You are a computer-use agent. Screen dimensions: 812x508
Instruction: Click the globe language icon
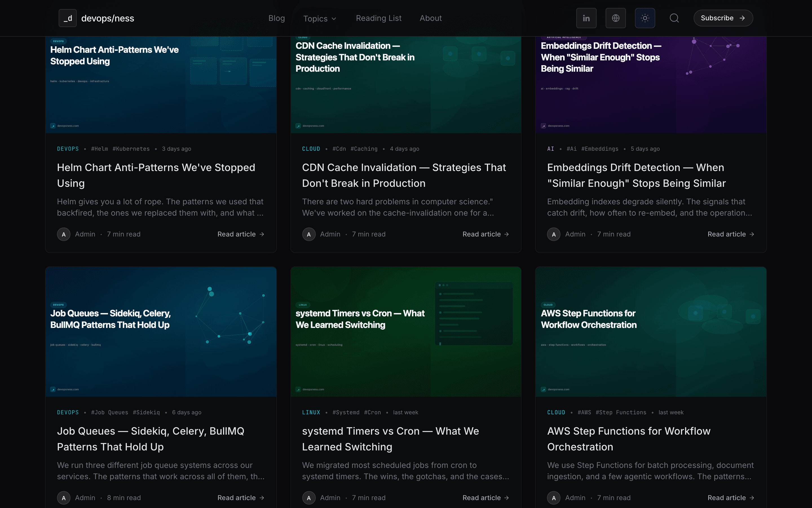coord(615,18)
